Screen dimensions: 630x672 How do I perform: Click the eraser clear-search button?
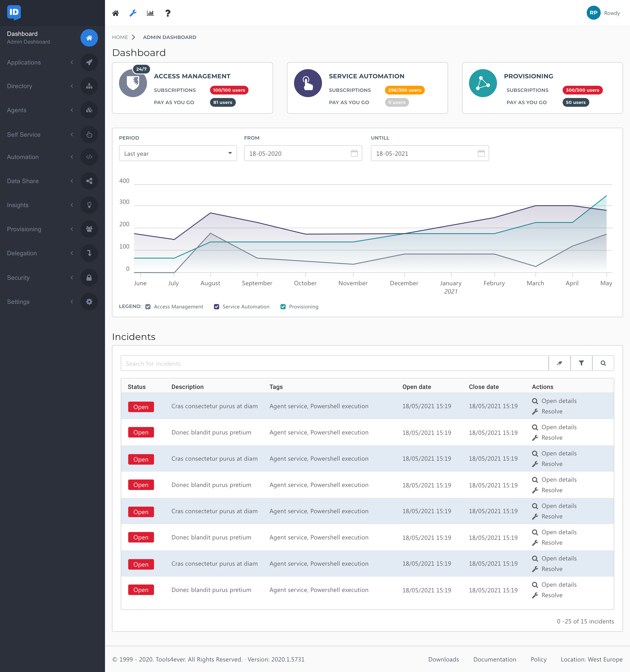[559, 363]
